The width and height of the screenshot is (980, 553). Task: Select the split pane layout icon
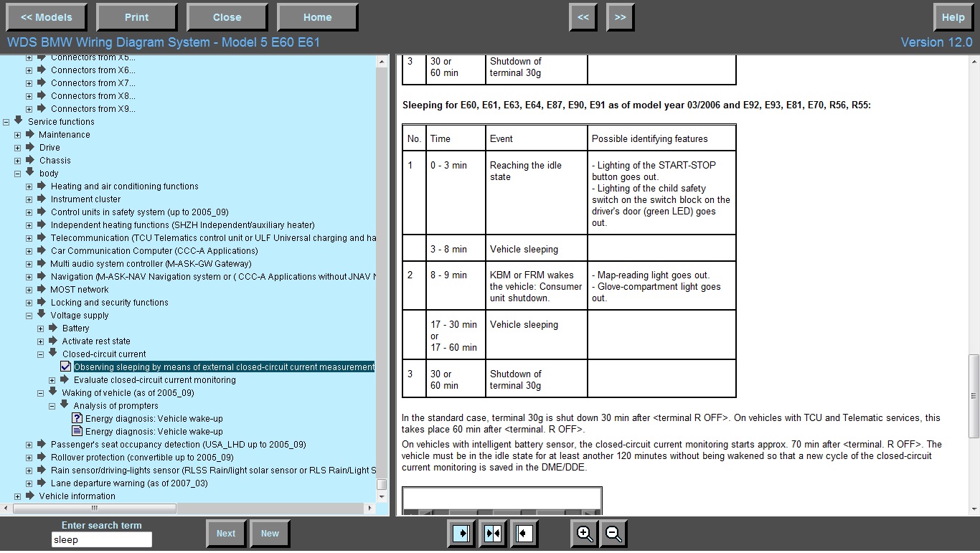(x=493, y=533)
